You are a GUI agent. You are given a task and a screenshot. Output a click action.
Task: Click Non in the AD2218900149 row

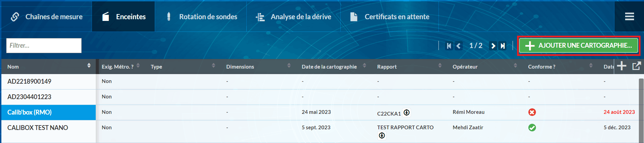coord(107,81)
